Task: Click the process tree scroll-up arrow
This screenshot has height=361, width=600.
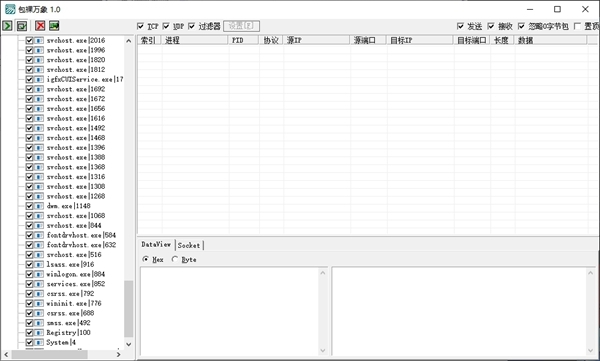Action: pyautogui.click(x=129, y=41)
